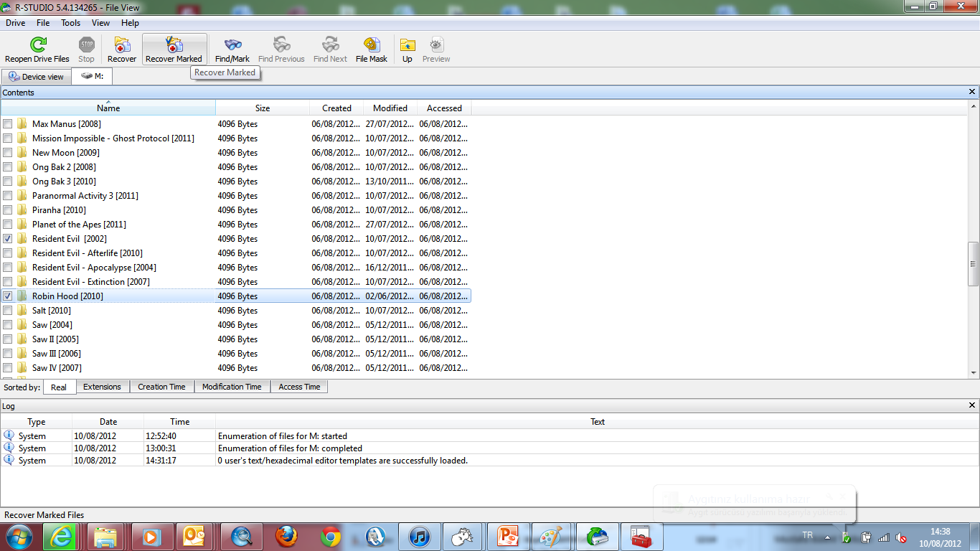The height and width of the screenshot is (551, 980).
Task: Open the File Mask tool
Action: point(372,45)
